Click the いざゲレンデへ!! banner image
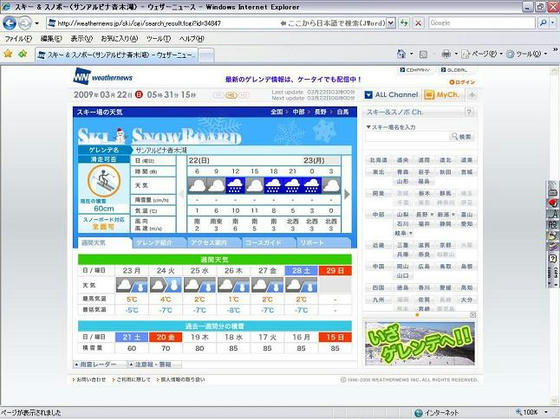Screen dimensions: 560x419 420,343
